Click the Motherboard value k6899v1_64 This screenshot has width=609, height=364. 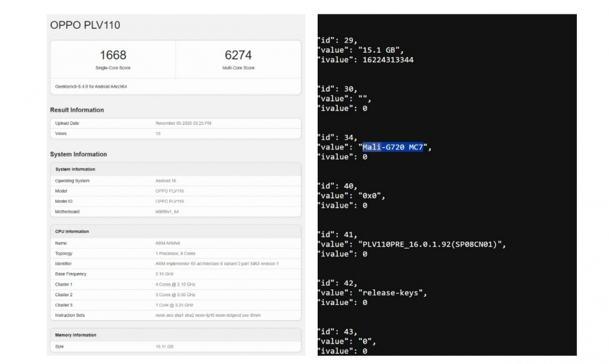(x=168, y=211)
